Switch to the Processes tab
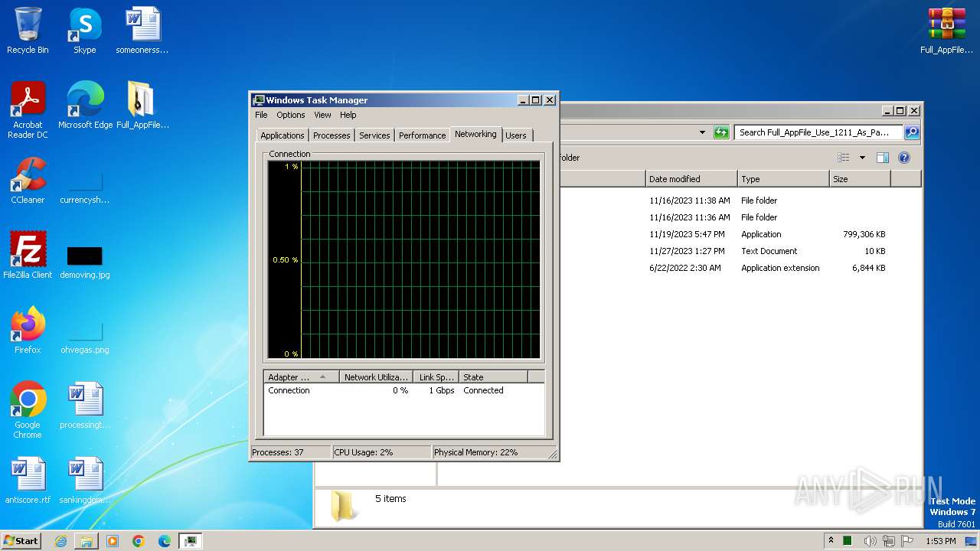Screen dimensions: 980x551 332,135
